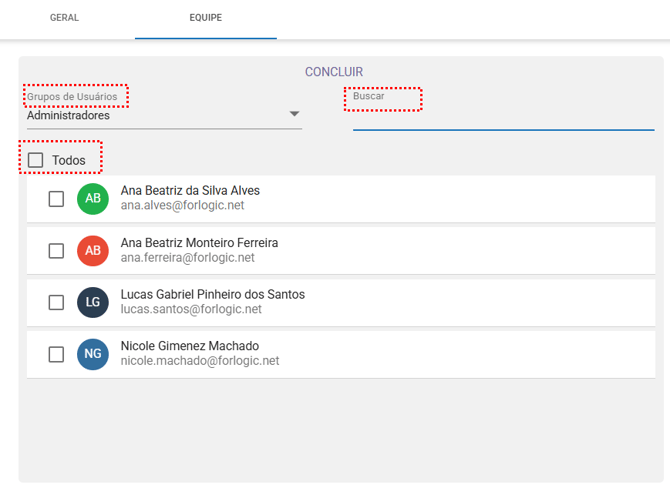Switch to the GERAL tab

click(x=64, y=18)
